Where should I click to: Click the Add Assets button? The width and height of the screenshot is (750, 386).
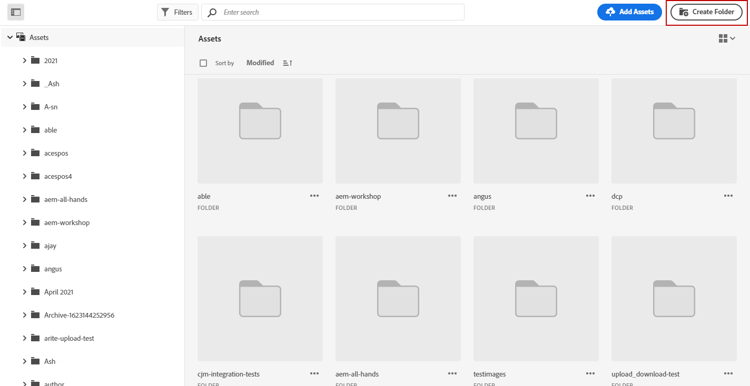click(x=629, y=12)
